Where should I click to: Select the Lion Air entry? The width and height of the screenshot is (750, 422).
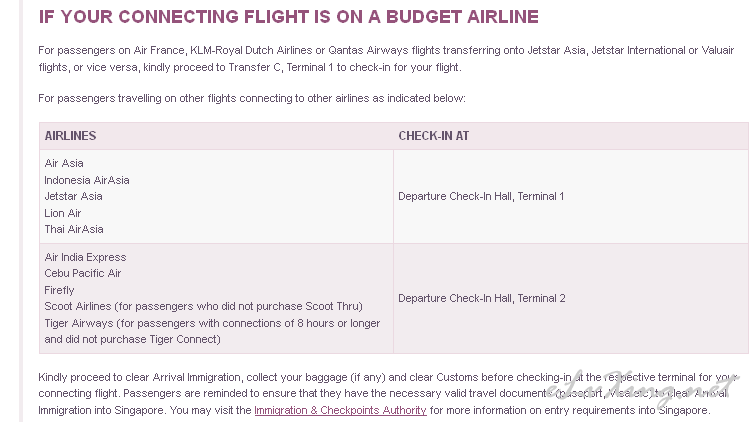(63, 213)
